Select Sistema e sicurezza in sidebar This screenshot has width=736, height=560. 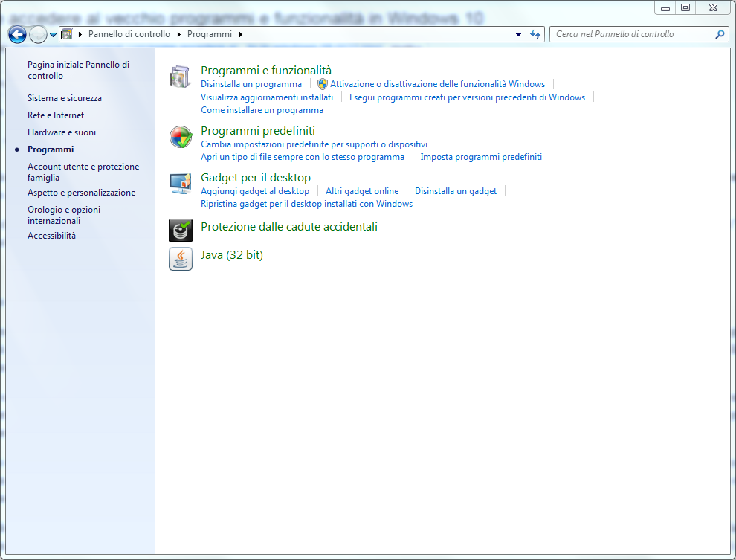[x=64, y=98]
